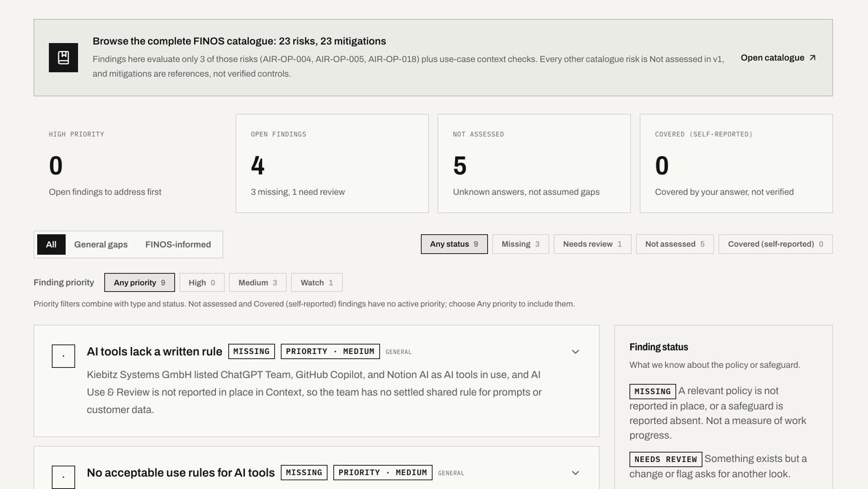Filter by Any status
The width and height of the screenshot is (868, 489).
coord(454,244)
